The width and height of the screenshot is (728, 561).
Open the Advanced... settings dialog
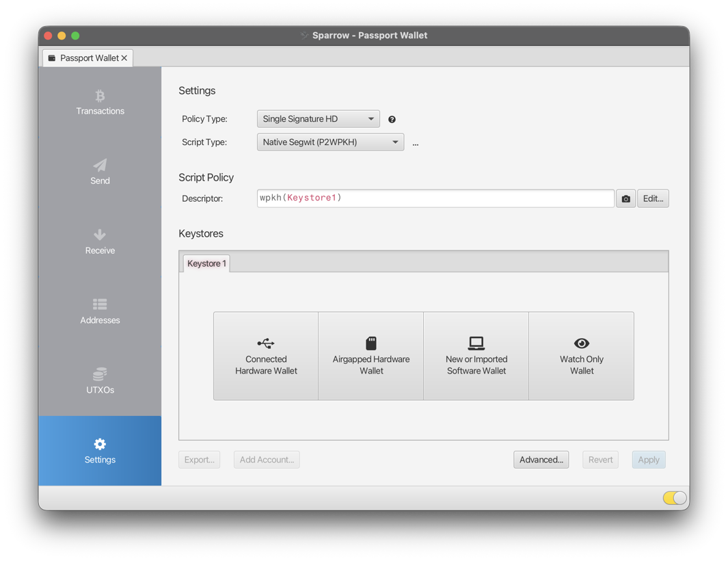tap(541, 460)
